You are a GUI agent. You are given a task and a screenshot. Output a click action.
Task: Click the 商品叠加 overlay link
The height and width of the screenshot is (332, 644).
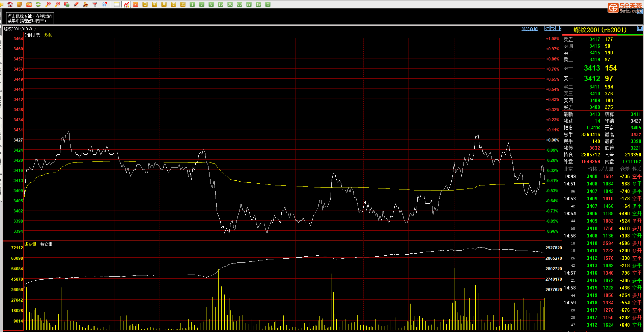pos(529,29)
